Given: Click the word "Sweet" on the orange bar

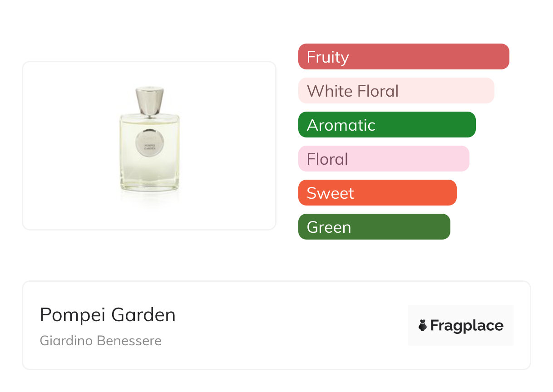Looking at the screenshot, I should (x=330, y=193).
